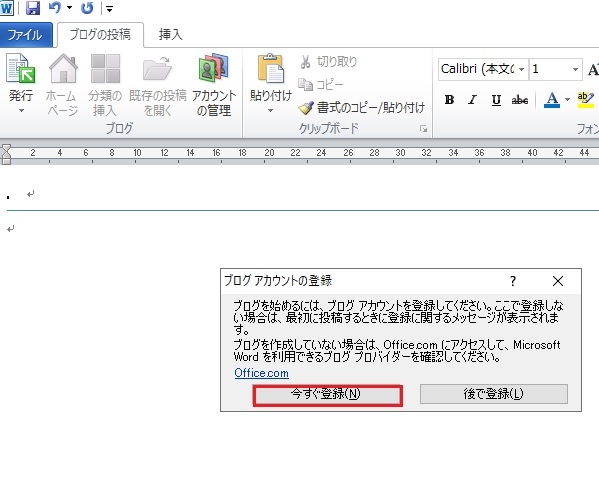Screen dimensions: 599x491
Task: Apply the font color A swatch
Action: (552, 100)
